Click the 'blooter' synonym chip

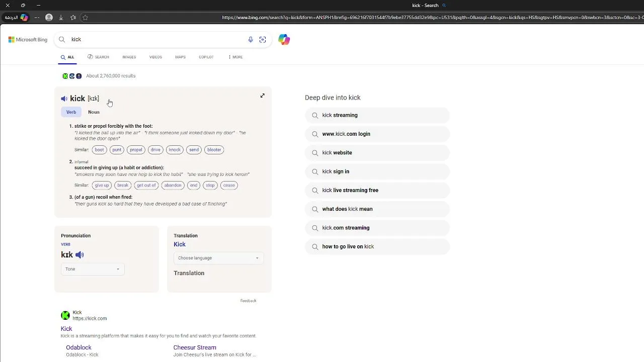point(214,150)
